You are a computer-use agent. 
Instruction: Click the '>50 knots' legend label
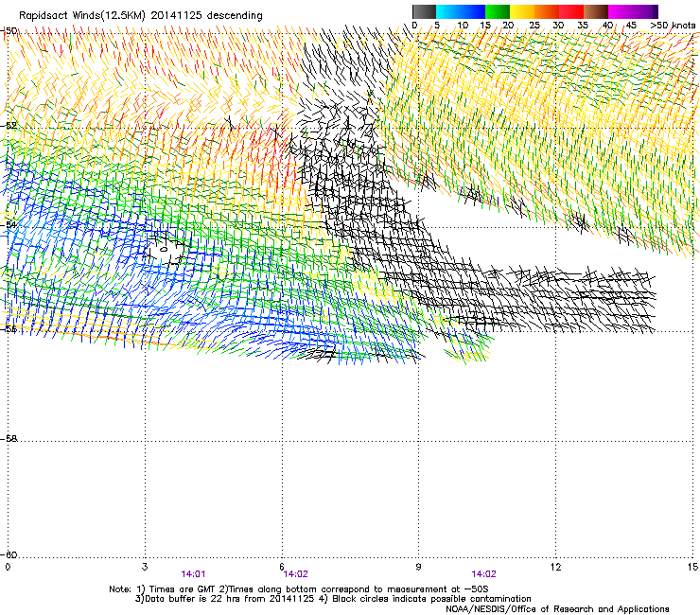coord(673,26)
